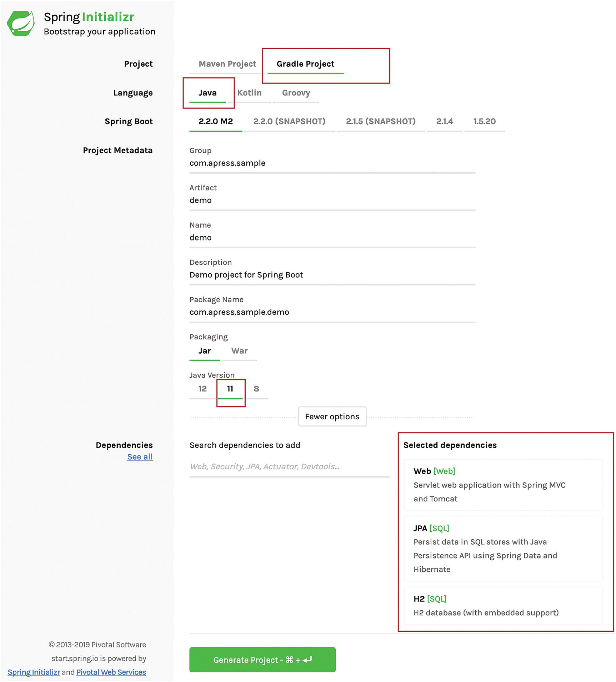Switch packaging to War
Screen dimensions: 616x682
(239, 351)
